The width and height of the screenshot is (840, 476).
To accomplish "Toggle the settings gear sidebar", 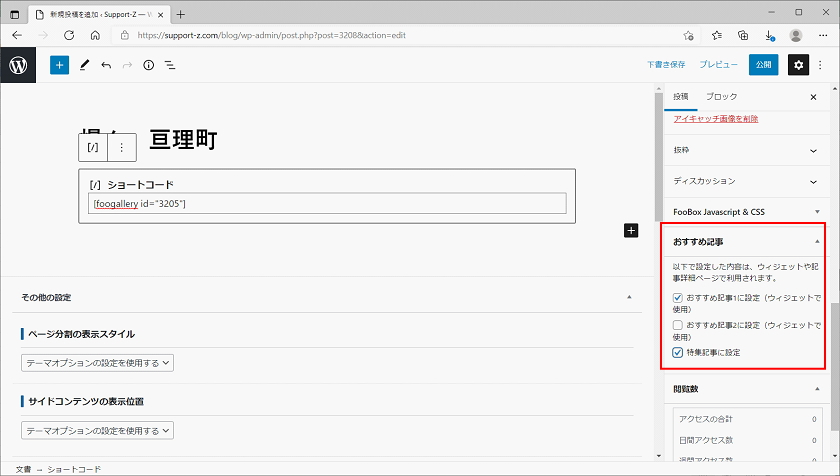I will 798,65.
